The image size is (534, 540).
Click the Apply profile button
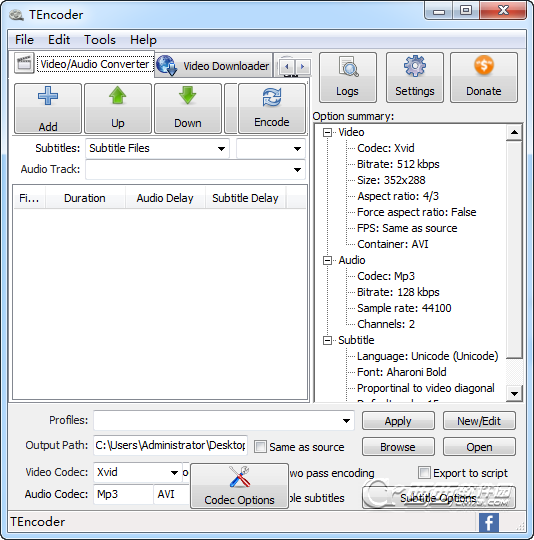[398, 420]
